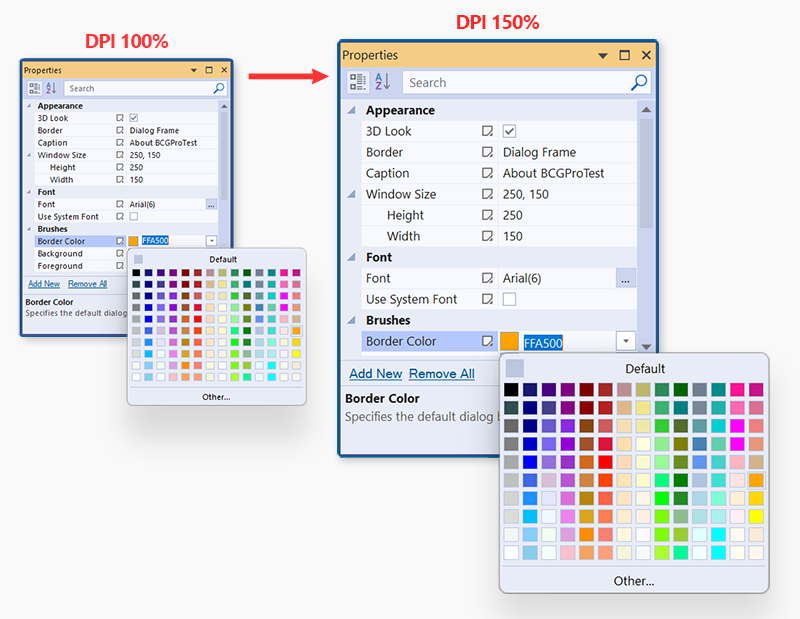Click scrollbar down arrow in DPI 150% panel

646,346
